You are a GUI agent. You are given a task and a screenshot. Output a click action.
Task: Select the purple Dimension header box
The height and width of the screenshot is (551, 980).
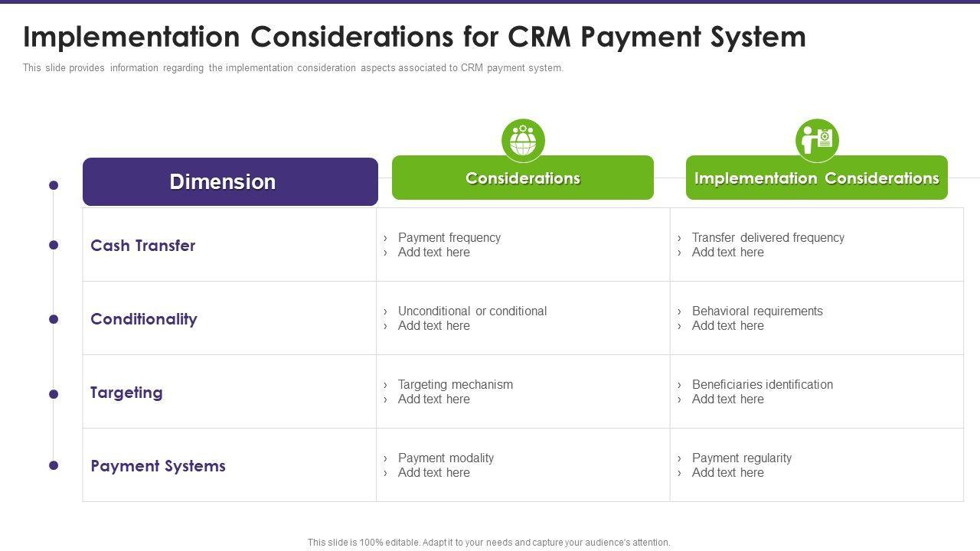pyautogui.click(x=230, y=182)
